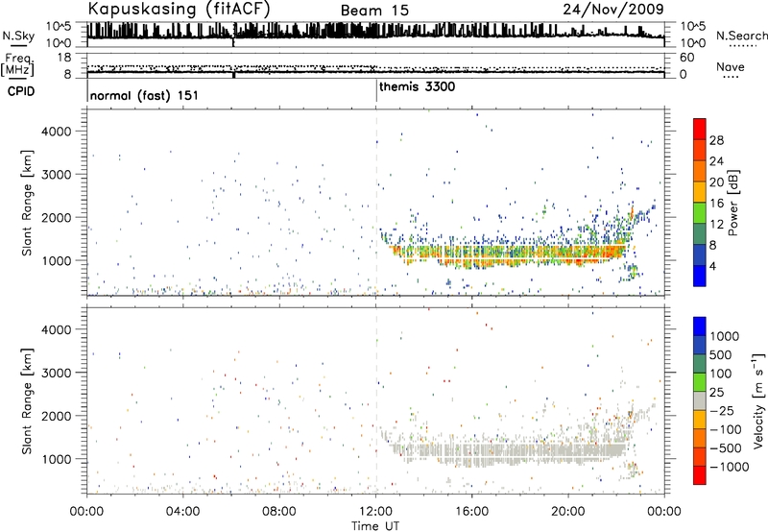This screenshot has height=532, width=768.
Task: Click the 'Power [dB]' color bar label
Action: (x=732, y=203)
